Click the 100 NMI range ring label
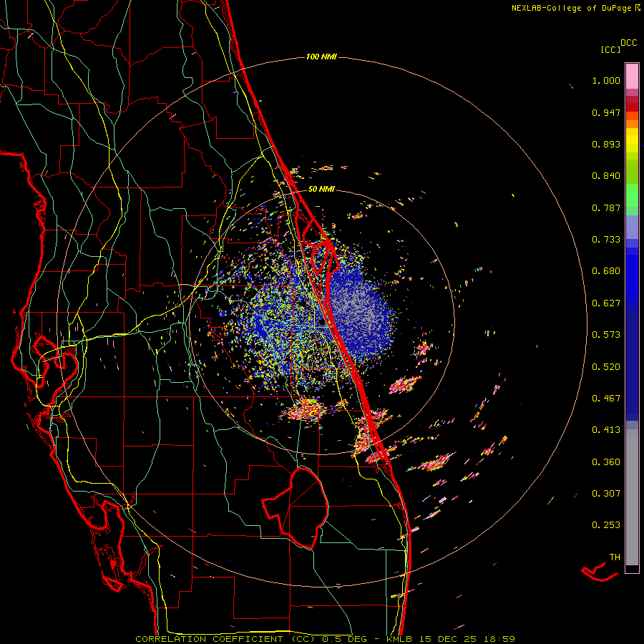The image size is (644, 644). point(321,57)
